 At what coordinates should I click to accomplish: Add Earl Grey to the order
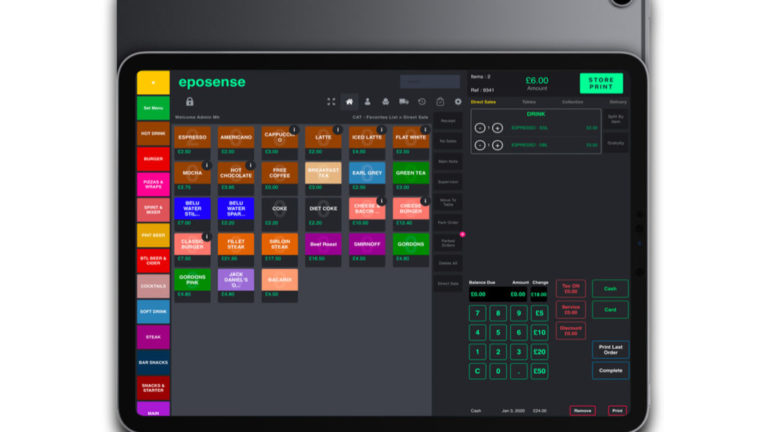click(x=366, y=173)
